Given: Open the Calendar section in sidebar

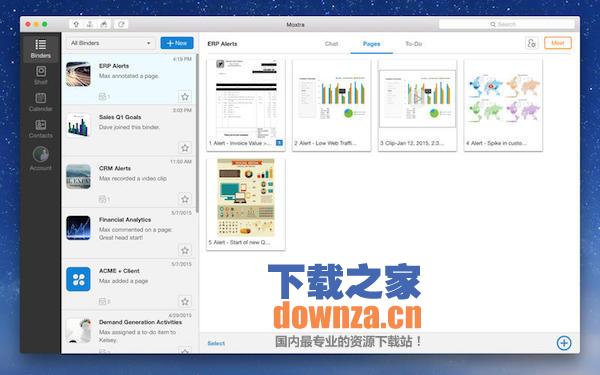Looking at the screenshot, I should tap(41, 102).
